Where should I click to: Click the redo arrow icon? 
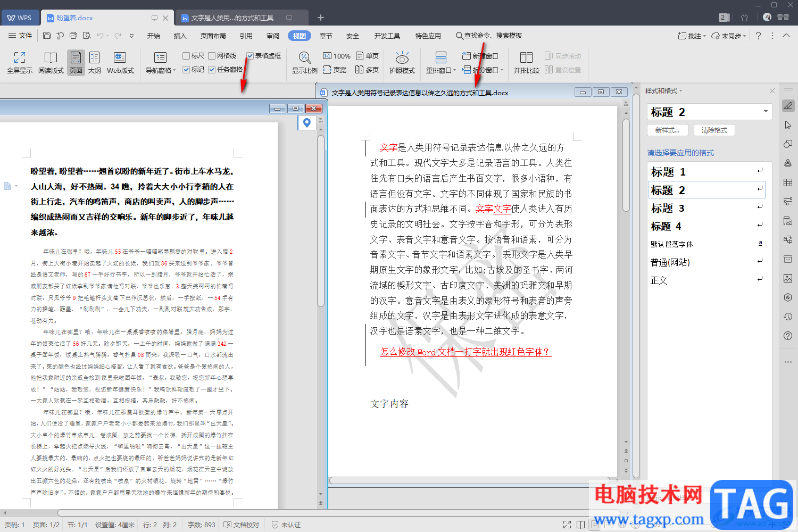pyautogui.click(x=118, y=36)
